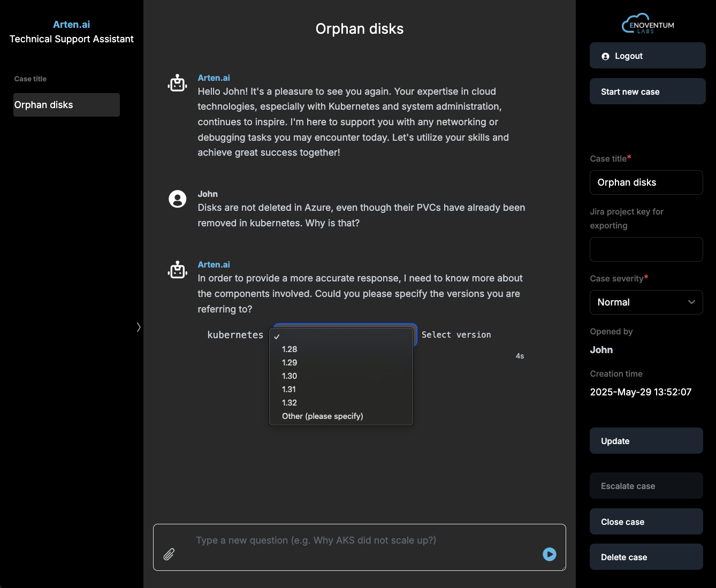Click the new question text box
Image resolution: width=716 pixels, height=588 pixels.
360,547
